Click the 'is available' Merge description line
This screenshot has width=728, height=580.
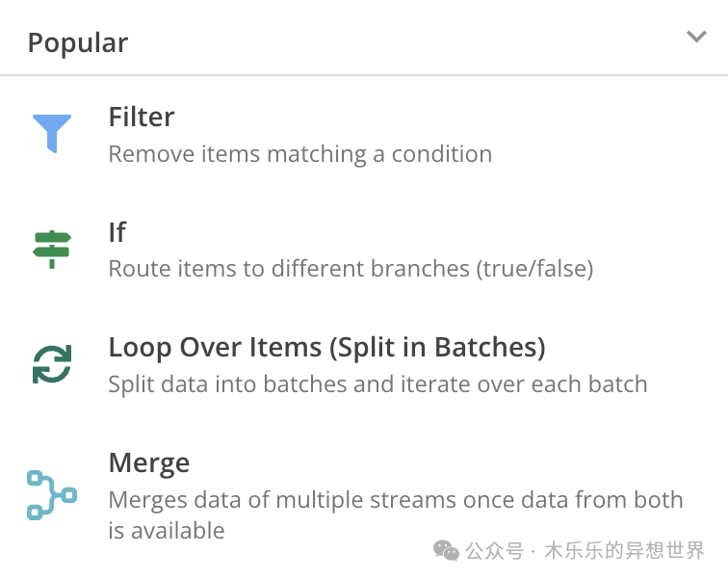pos(167,530)
